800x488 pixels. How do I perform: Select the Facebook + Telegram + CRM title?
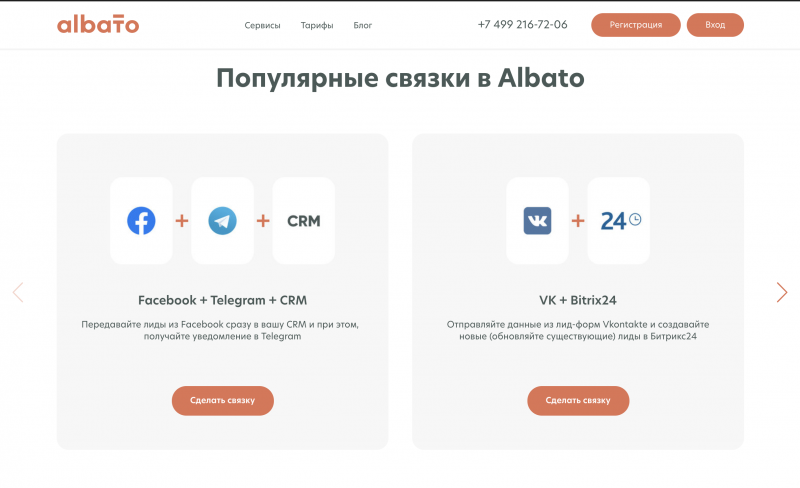pyautogui.click(x=222, y=300)
